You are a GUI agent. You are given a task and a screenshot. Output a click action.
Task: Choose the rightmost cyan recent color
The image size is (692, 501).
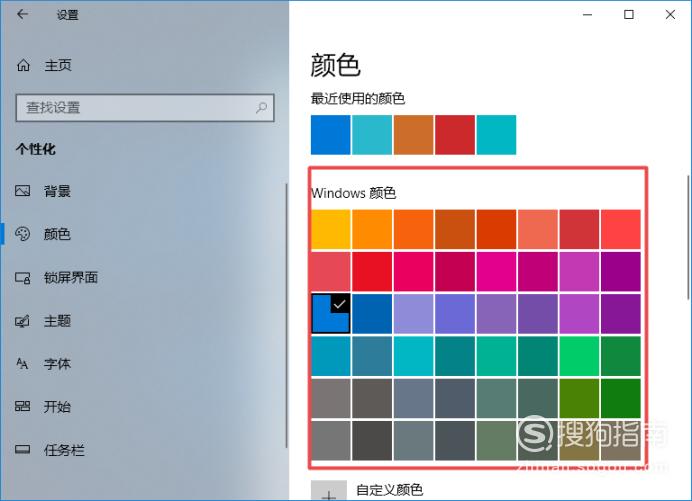pyautogui.click(x=496, y=135)
